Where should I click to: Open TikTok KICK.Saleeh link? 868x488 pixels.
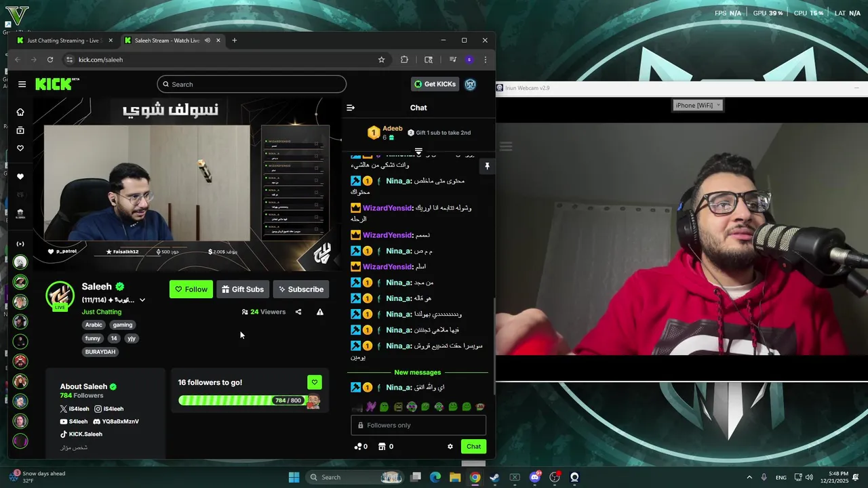tap(81, 434)
